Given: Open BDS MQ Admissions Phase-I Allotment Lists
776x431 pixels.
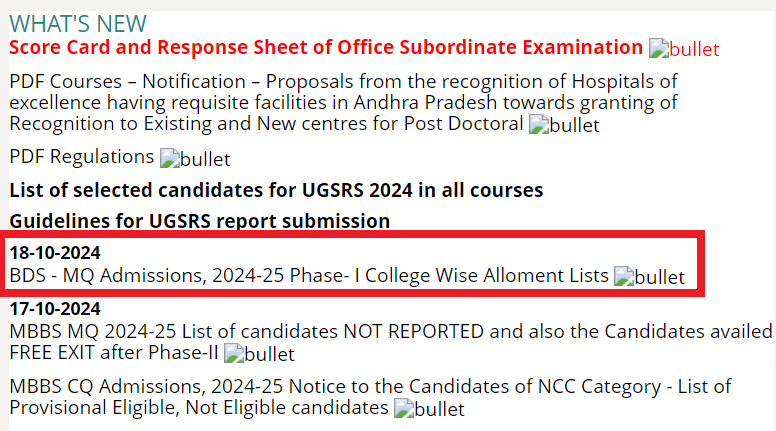Looking at the screenshot, I should coord(309,276).
